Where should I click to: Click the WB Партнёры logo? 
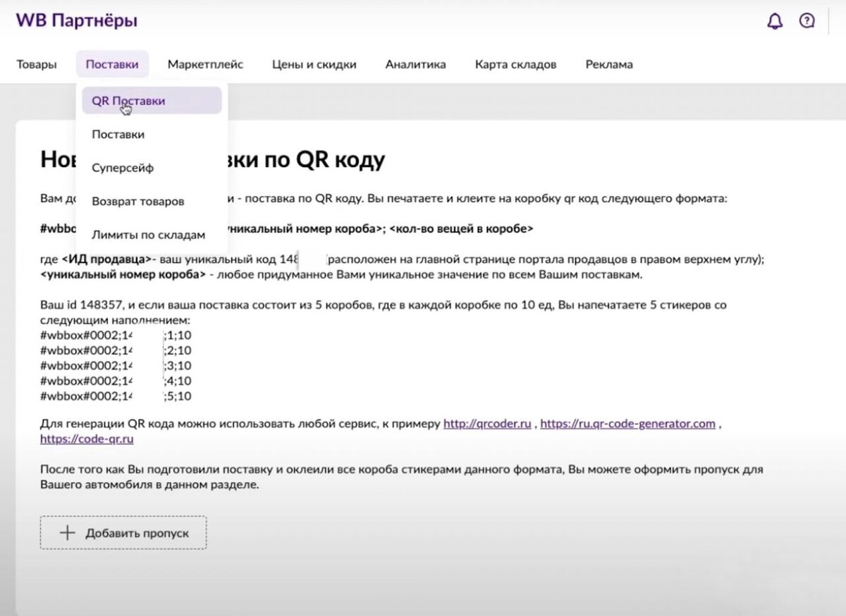tap(77, 21)
